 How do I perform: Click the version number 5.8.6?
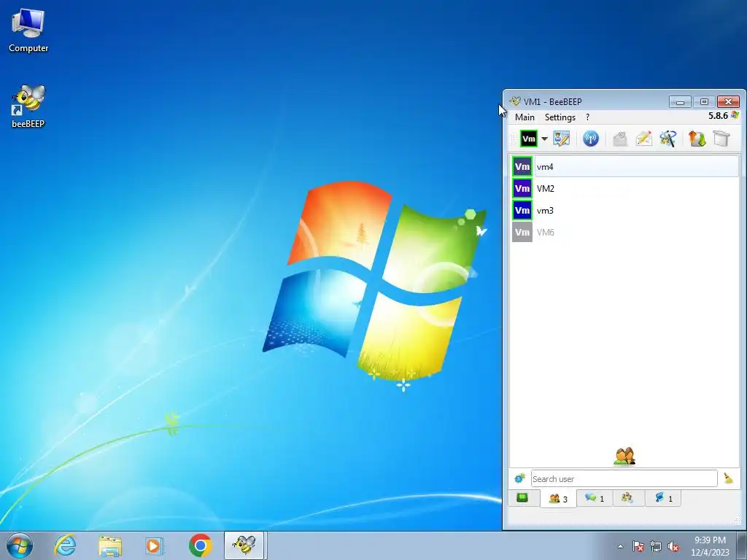pos(718,116)
